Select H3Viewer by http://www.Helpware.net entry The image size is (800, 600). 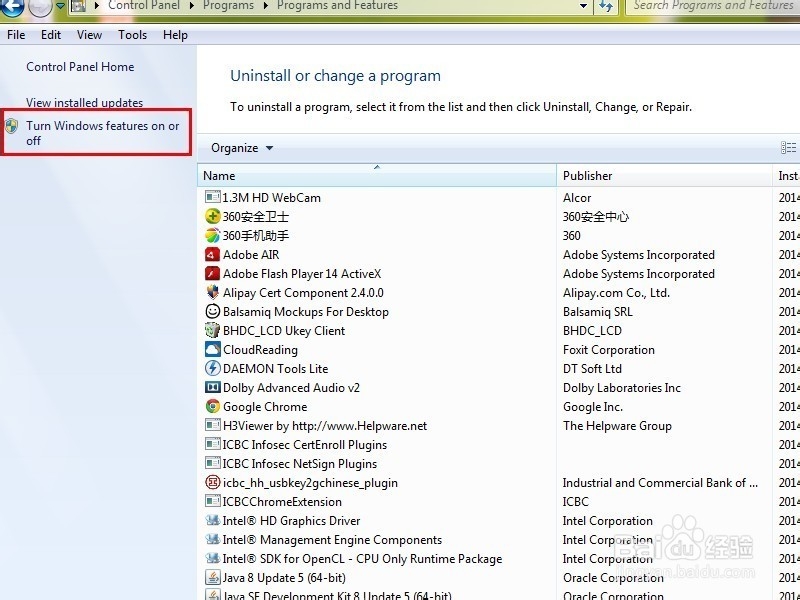click(x=325, y=426)
